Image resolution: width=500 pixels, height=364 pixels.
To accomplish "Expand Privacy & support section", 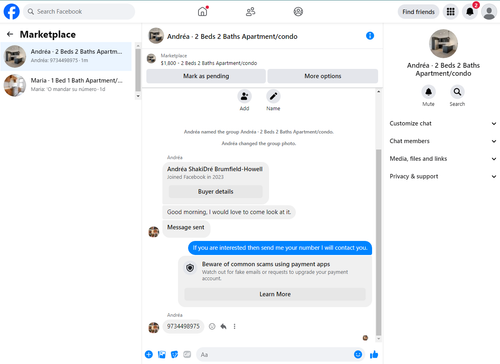I will pos(443,176).
